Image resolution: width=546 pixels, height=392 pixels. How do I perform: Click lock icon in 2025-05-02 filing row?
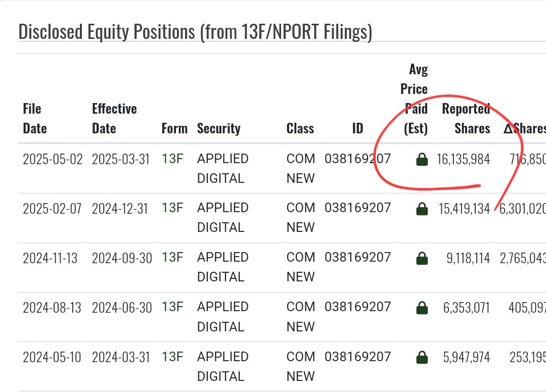tap(422, 159)
